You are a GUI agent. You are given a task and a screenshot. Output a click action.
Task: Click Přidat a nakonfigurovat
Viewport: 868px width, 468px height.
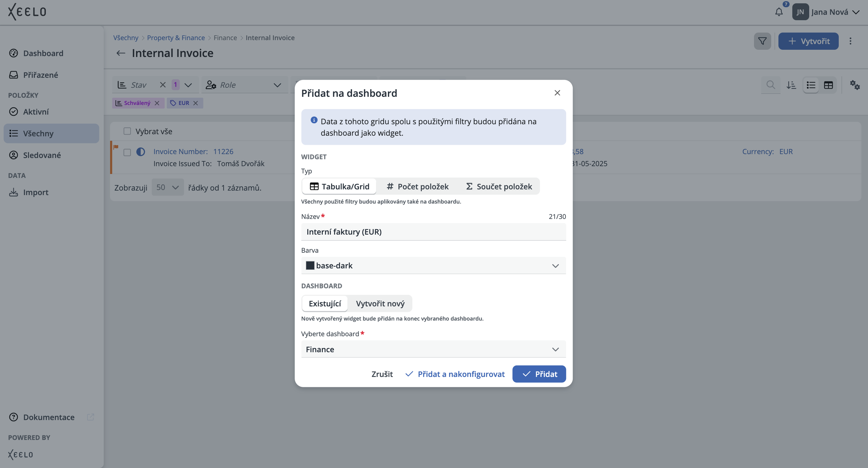tap(455, 374)
